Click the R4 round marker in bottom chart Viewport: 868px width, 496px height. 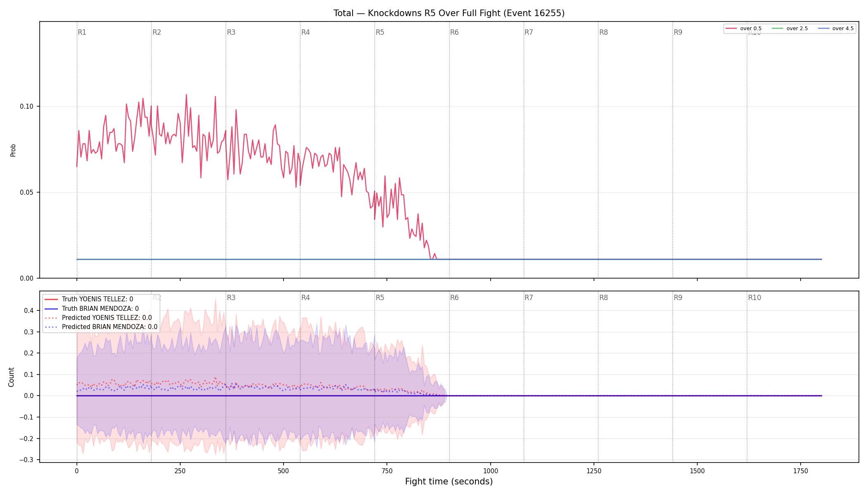(305, 298)
